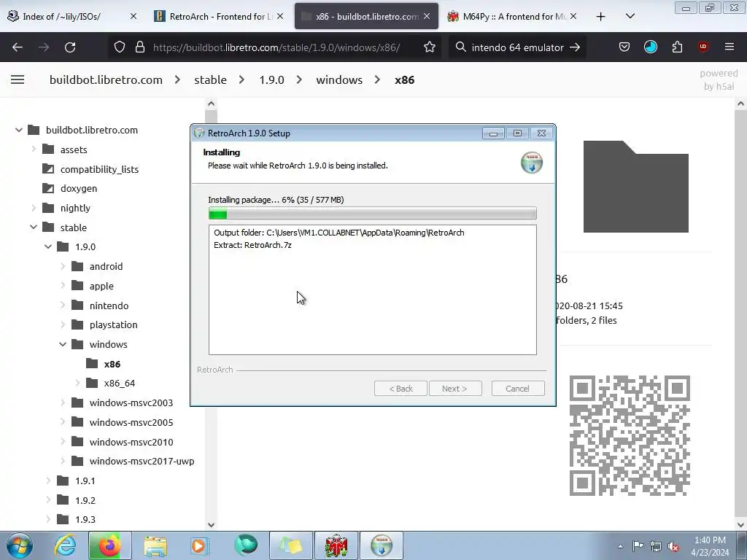Cancel the RetroArch 1.9.0 installation
The height and width of the screenshot is (560, 747).
click(517, 389)
